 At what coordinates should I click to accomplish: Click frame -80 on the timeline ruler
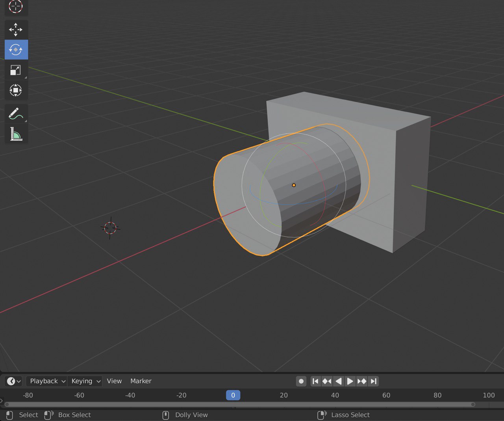[x=28, y=395]
